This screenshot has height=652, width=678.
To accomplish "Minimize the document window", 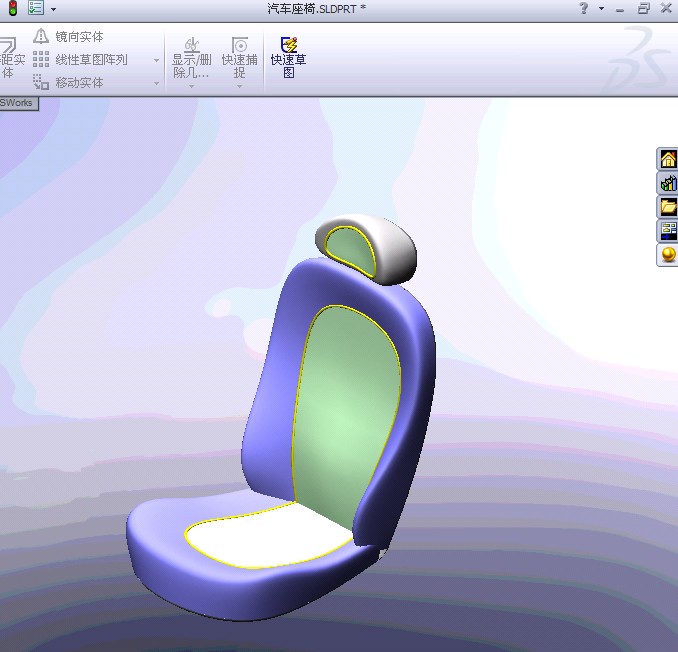I will [620, 10].
